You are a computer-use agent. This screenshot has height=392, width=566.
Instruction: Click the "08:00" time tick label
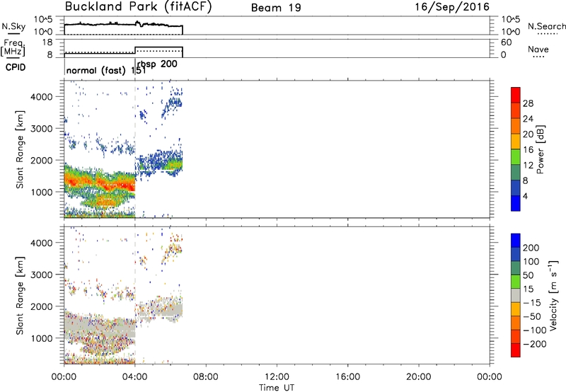pos(206,377)
